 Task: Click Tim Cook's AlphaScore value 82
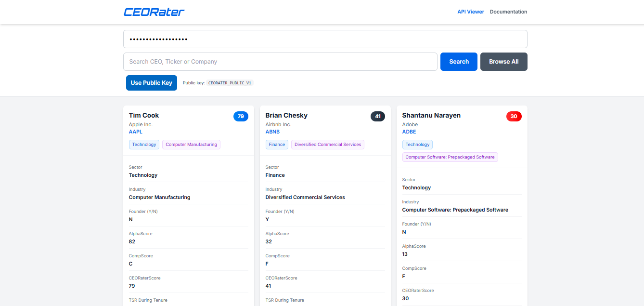(x=132, y=241)
